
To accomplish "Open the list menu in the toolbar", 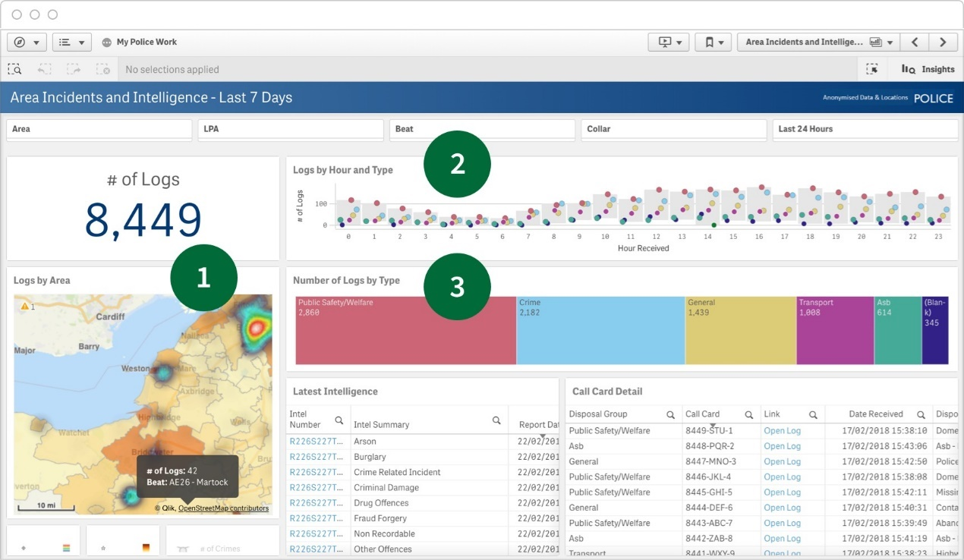I will point(71,42).
